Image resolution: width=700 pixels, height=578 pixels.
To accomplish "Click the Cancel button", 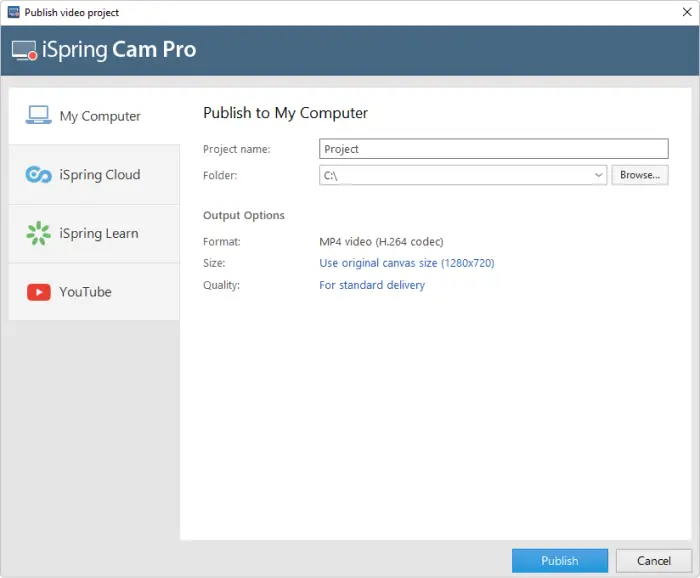I will pyautogui.click(x=654, y=561).
